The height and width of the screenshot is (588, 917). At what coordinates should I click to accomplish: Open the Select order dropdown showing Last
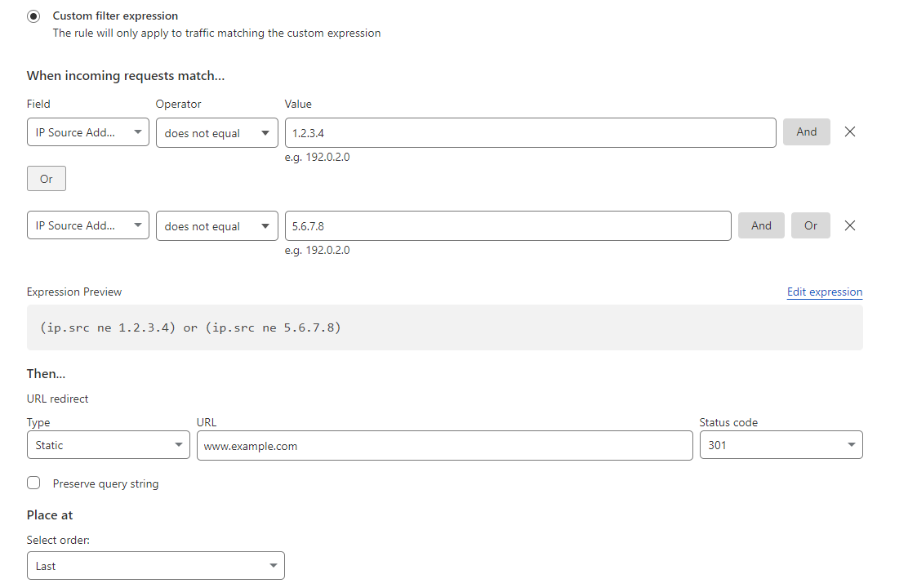point(155,565)
